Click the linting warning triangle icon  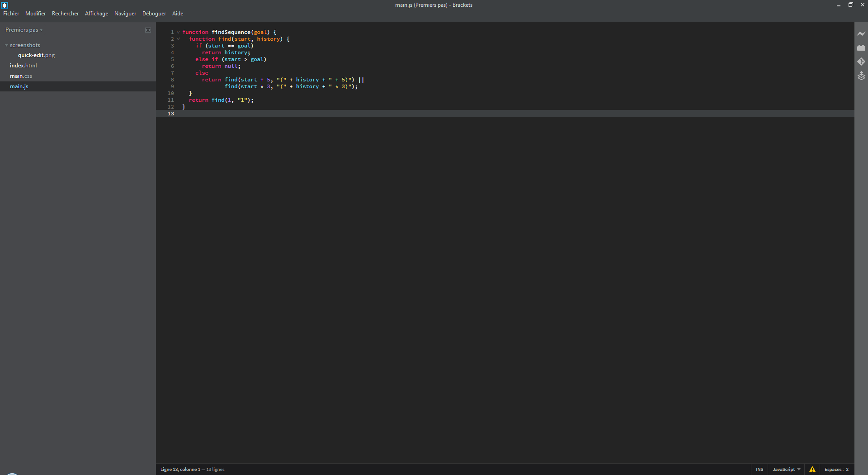[812, 470]
